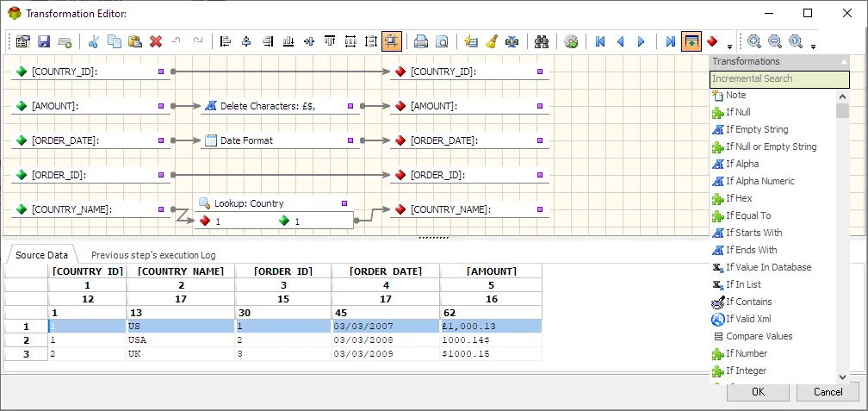868x411 pixels.
Task: Toggle the highlighted data panel button
Action: coord(691,41)
